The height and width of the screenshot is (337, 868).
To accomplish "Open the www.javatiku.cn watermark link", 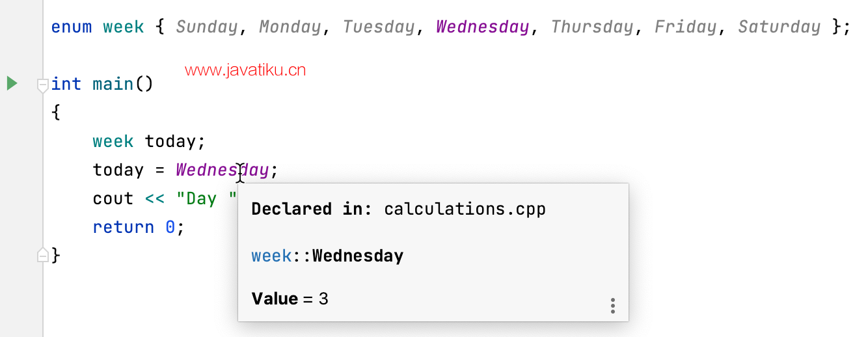I will [x=245, y=70].
